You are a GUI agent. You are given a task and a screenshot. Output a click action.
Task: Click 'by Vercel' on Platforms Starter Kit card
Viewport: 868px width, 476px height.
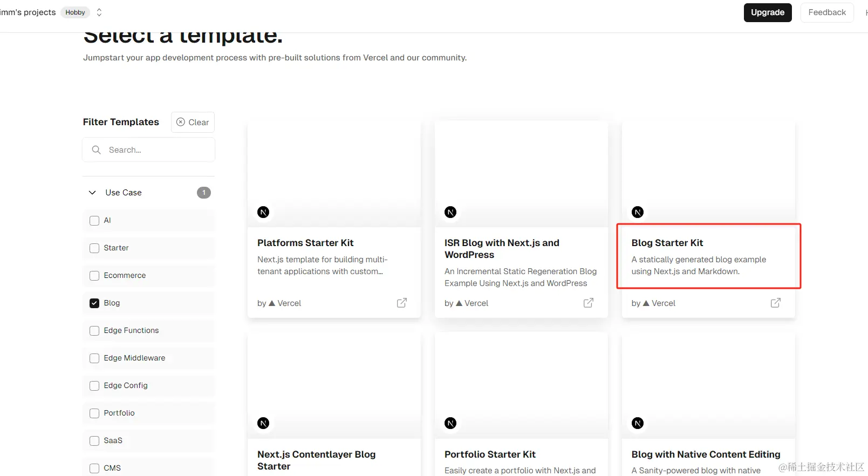(x=279, y=303)
